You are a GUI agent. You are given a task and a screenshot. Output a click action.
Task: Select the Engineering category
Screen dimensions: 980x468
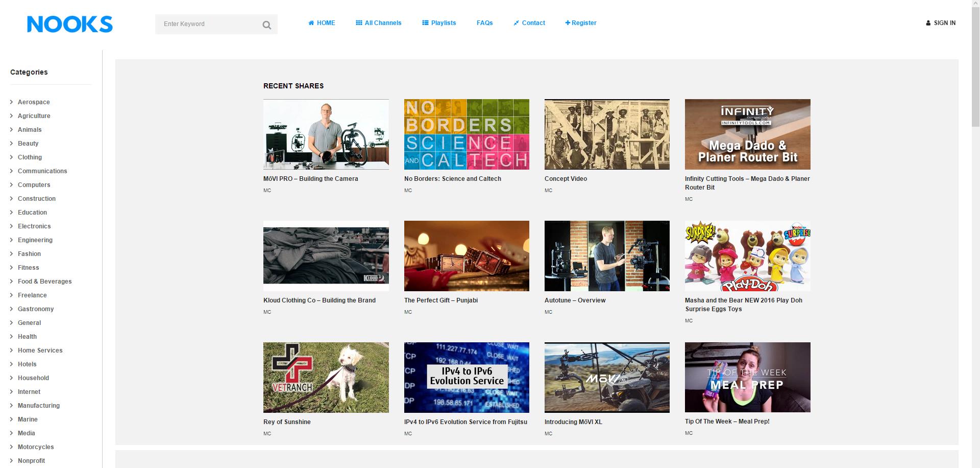[x=35, y=240]
